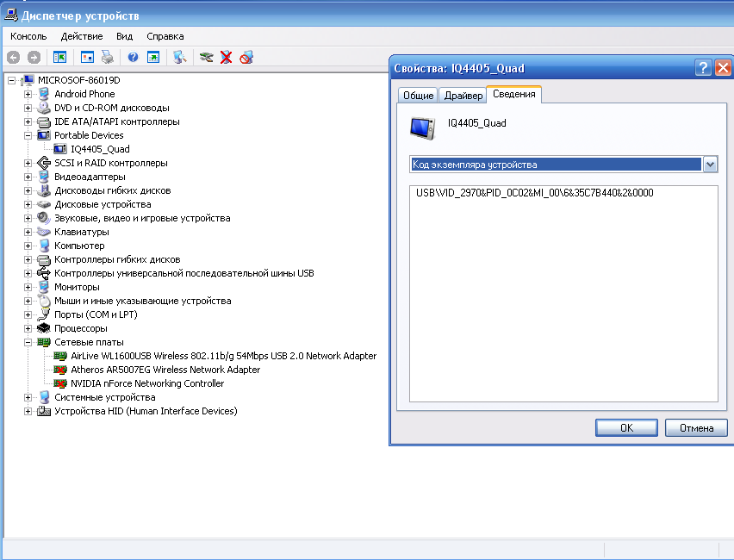Collapse the Portable Devices category
The image size is (734, 560).
click(x=28, y=135)
